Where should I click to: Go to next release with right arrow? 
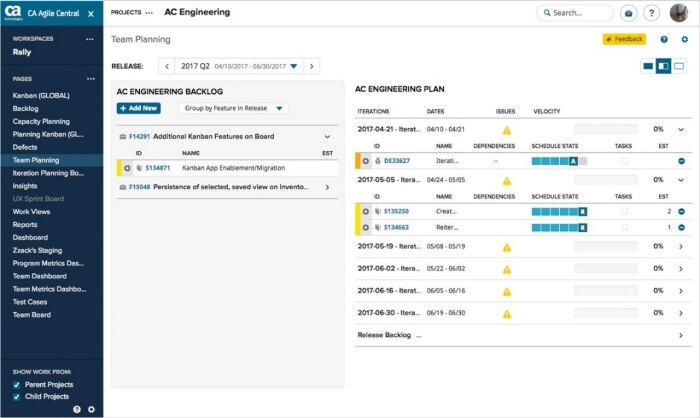click(312, 66)
